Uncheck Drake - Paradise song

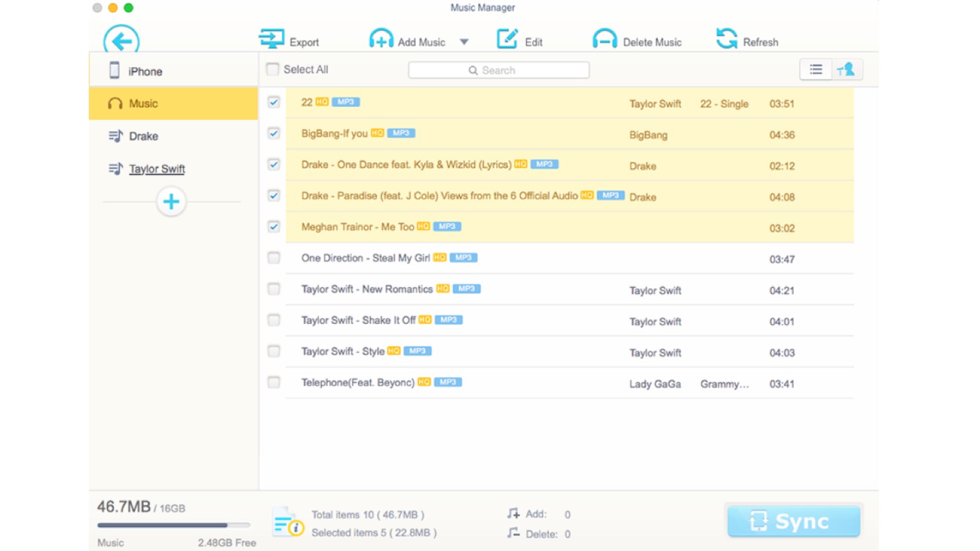[274, 196]
